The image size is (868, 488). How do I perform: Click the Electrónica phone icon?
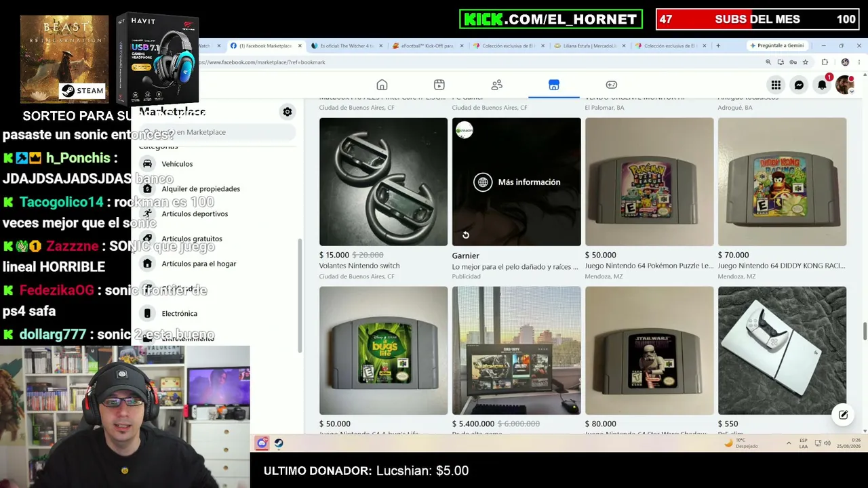(147, 314)
